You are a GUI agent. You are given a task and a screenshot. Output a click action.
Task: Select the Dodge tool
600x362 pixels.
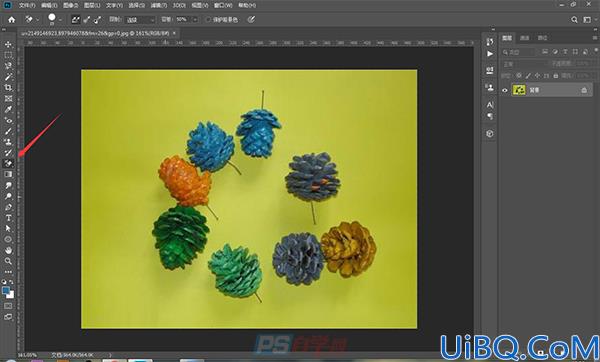8,196
